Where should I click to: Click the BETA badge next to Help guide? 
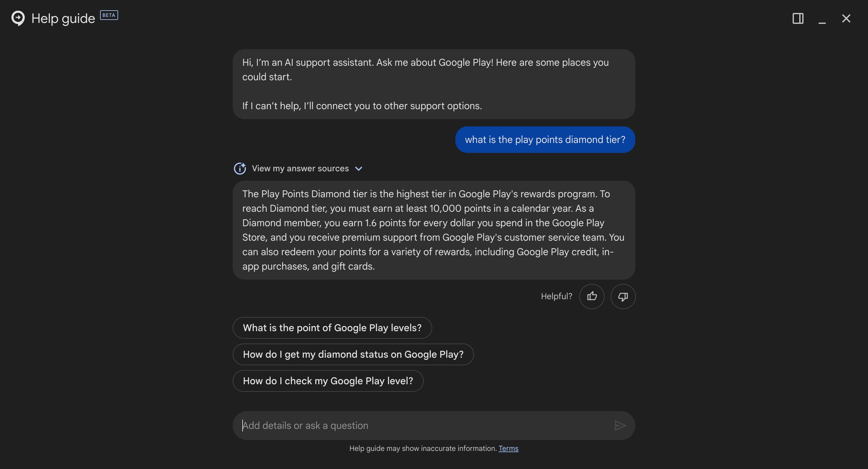(109, 15)
